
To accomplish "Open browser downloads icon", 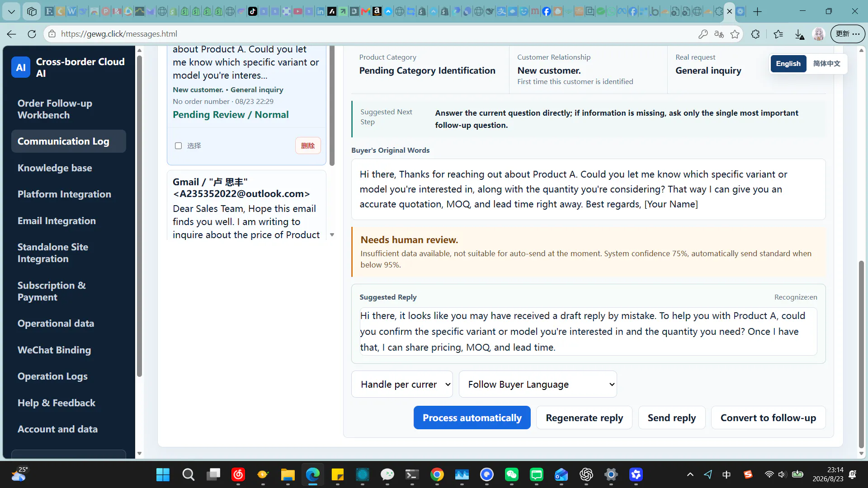I will tap(799, 34).
